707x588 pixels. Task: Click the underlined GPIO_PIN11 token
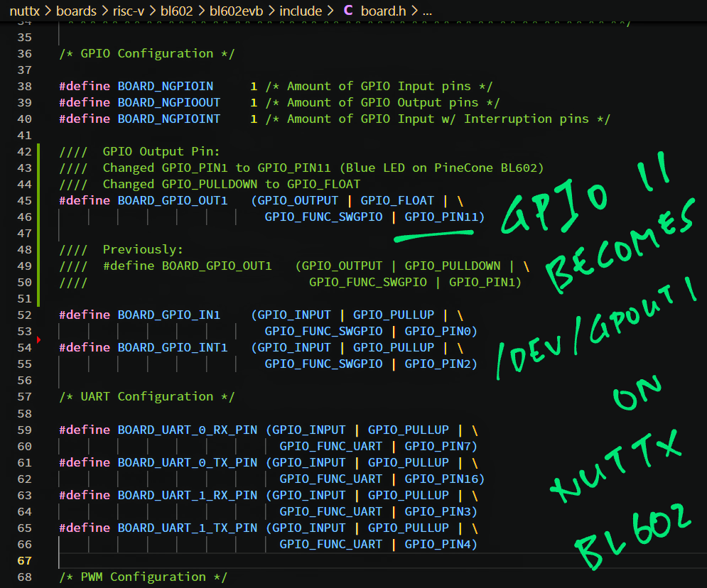[444, 217]
